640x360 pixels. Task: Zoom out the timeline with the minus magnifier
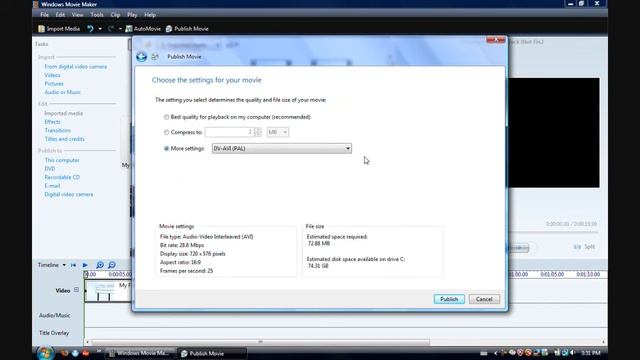[x=112, y=265]
